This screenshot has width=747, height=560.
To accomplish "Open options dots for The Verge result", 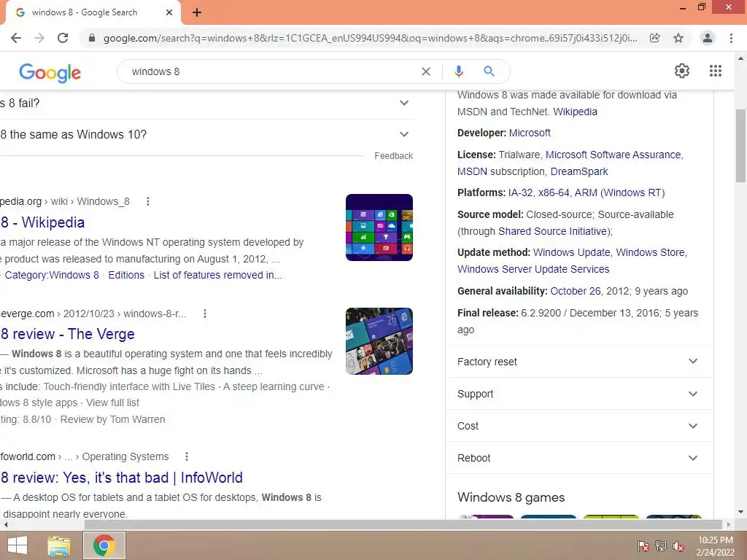I will (205, 314).
